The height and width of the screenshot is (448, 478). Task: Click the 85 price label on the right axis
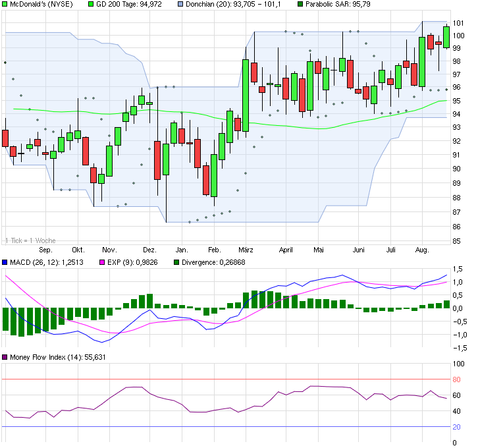456,241
